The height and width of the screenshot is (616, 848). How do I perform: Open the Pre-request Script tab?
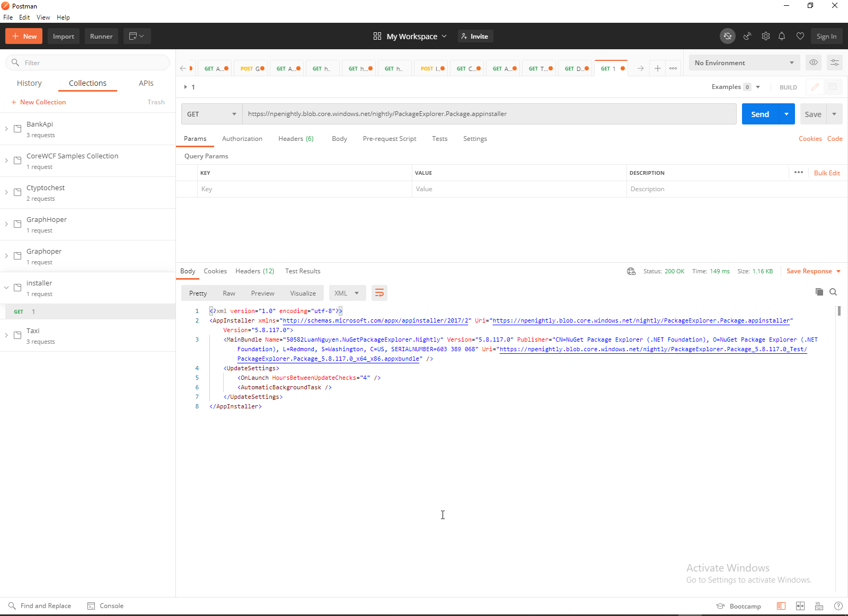coord(390,139)
